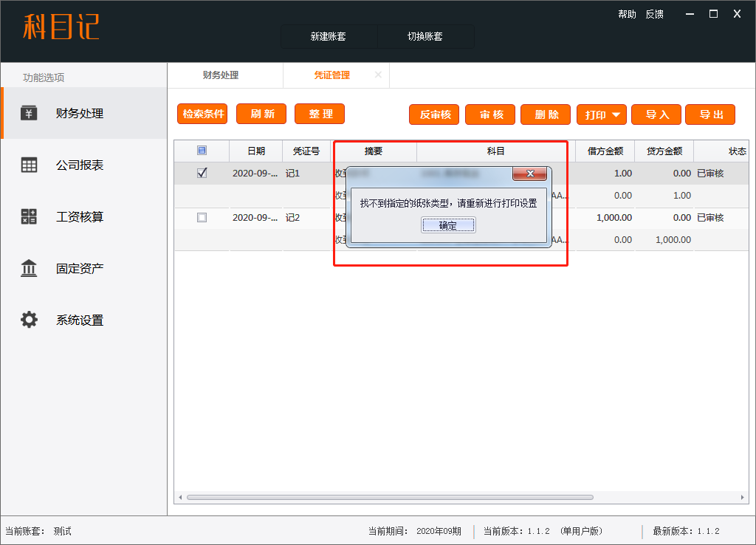756x545 pixels.
Task: Close the error dialog using red X
Action: 529,174
